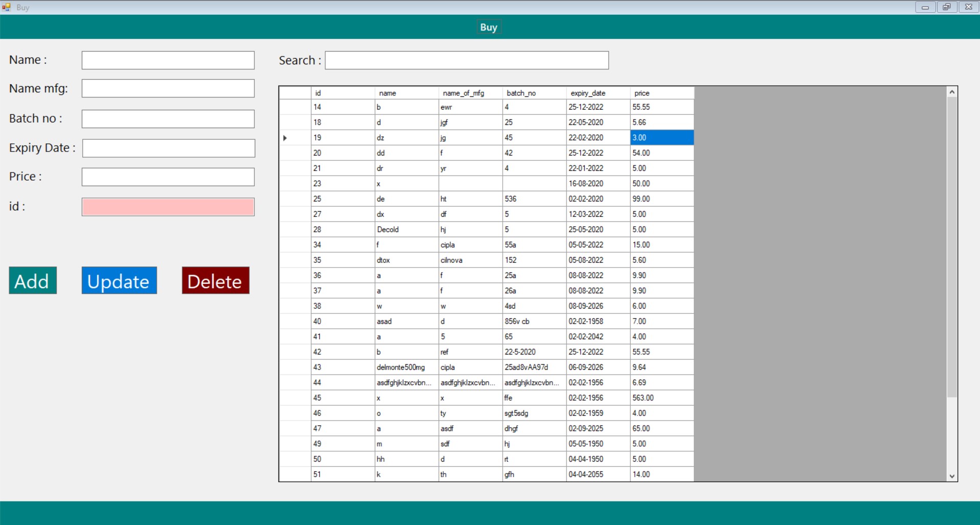Focus the Batch no input field
This screenshot has height=525, width=980.
coord(168,119)
